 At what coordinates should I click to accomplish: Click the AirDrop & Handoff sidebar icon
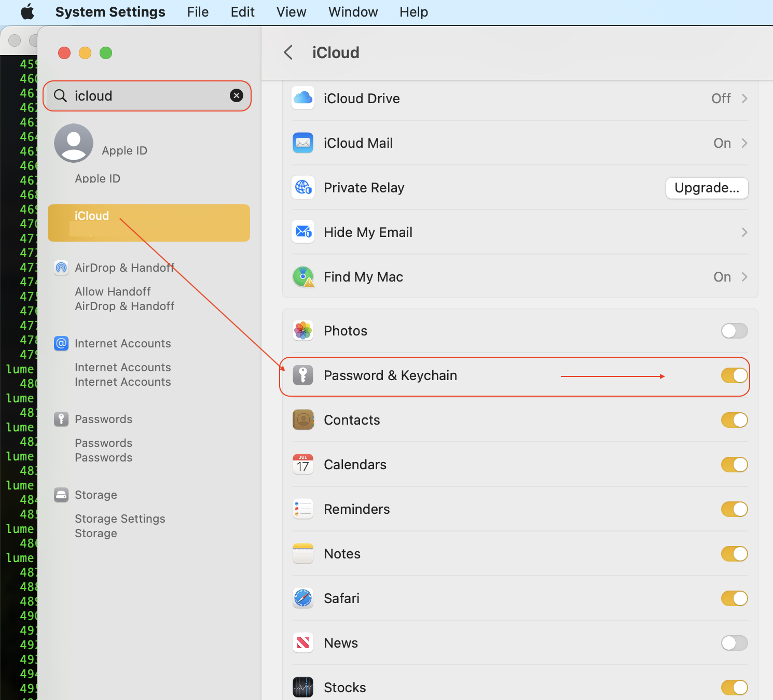[61, 268]
